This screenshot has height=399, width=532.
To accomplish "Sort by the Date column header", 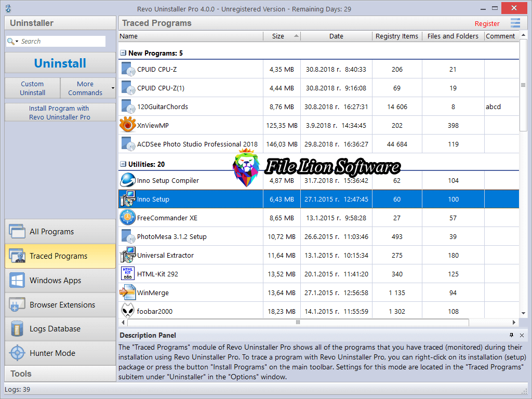I will (x=336, y=36).
